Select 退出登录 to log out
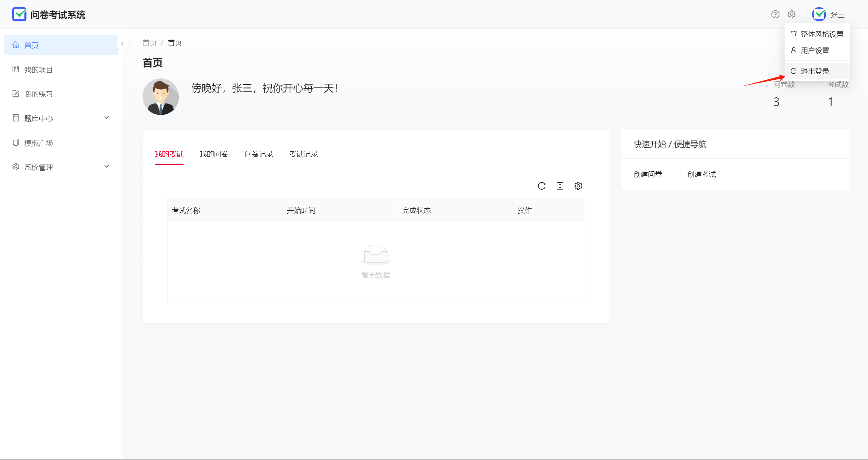Image resolution: width=868 pixels, height=460 pixels. [817, 71]
